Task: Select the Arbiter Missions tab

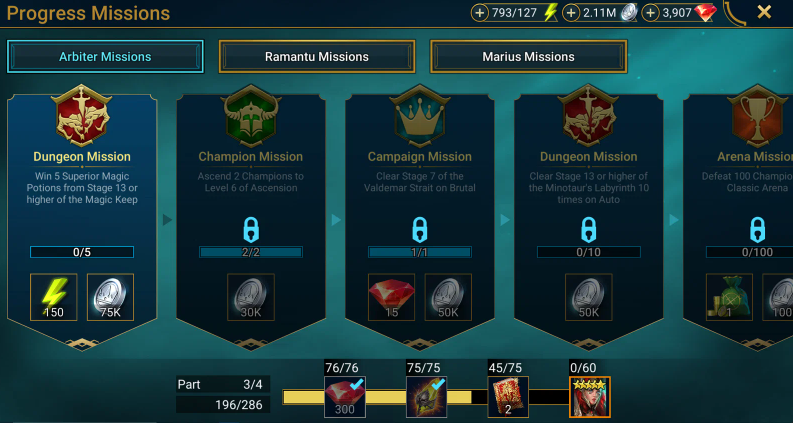Action: [x=105, y=57]
